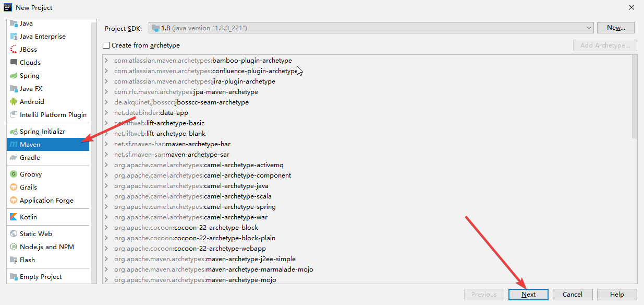Click the JBoss red dots icon
This screenshot has width=644, height=305.
click(x=14, y=50)
